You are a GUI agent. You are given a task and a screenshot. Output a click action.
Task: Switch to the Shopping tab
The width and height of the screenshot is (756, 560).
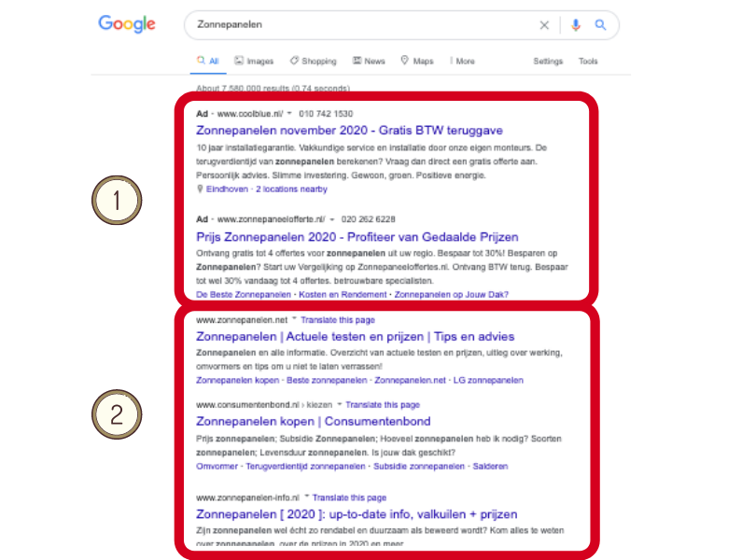coord(313,62)
